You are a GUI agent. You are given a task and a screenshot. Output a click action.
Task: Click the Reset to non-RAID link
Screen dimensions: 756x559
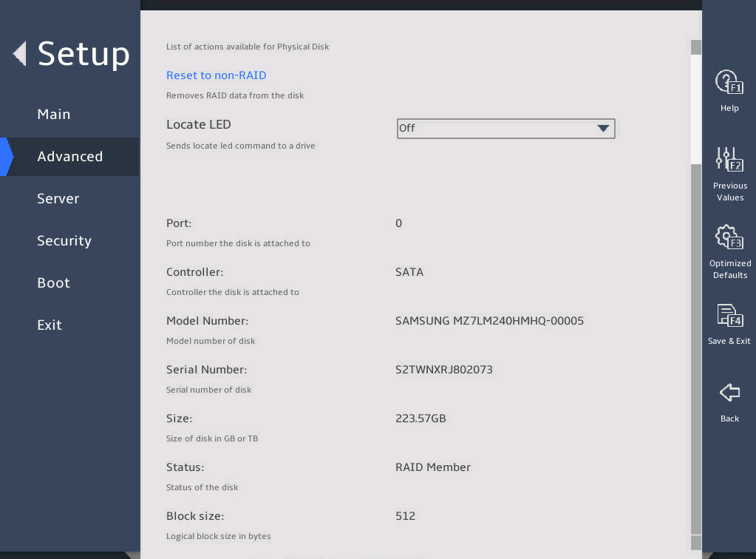click(x=216, y=75)
